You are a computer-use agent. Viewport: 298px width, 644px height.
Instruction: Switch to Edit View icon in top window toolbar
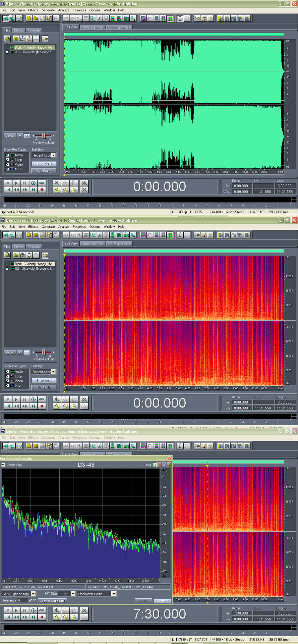pyautogui.click(x=6, y=19)
